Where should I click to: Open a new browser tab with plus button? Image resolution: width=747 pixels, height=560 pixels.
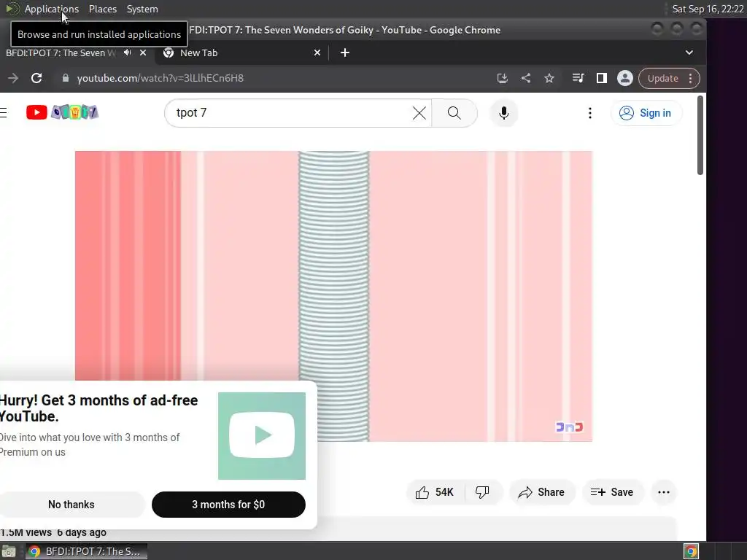(x=345, y=52)
